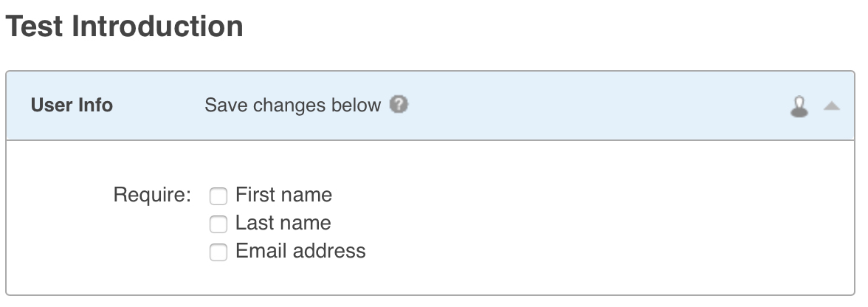Click the Test Introduction heading
Screen dimensions: 868x307
[x=124, y=27]
